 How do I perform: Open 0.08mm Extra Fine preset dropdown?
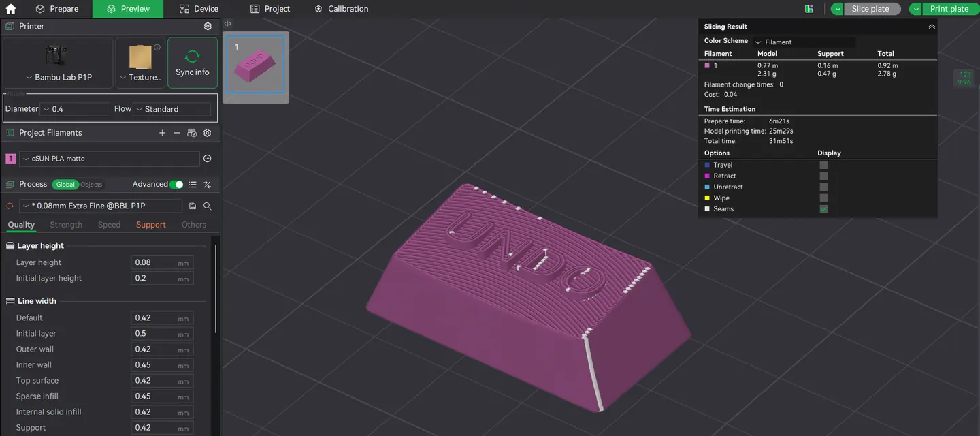coord(101,206)
